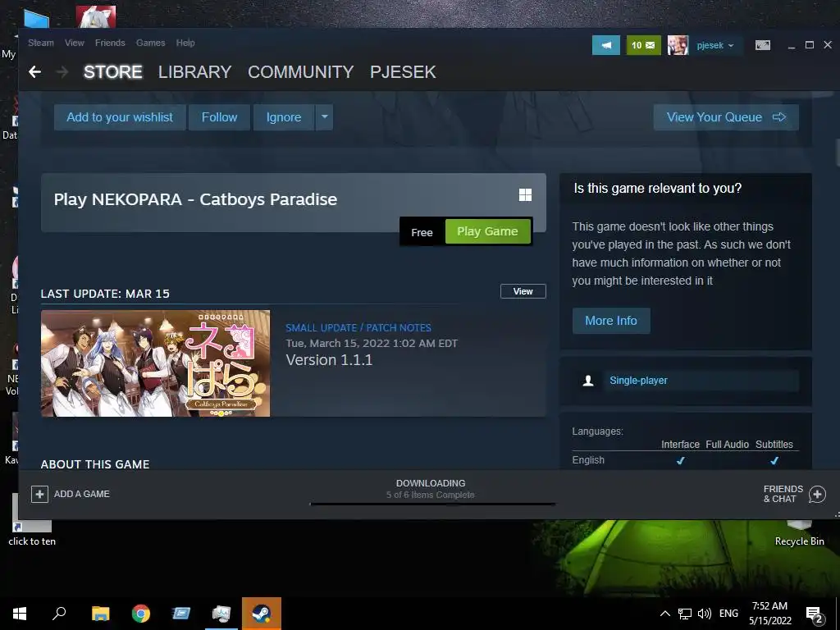This screenshot has width=840, height=630.
Task: Open the Single-player category link
Action: coord(638,381)
